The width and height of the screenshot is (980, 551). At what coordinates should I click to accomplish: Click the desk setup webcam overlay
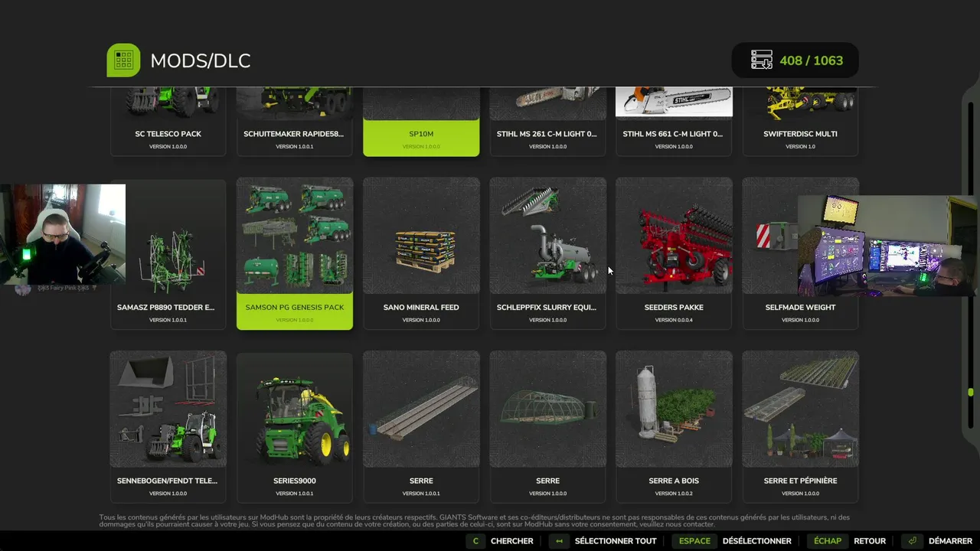coord(887,246)
